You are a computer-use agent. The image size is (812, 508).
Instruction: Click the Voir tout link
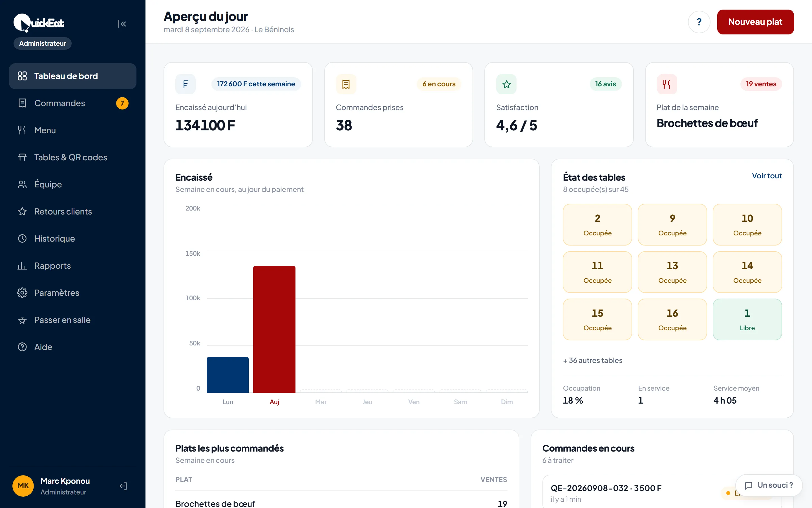[767, 176]
